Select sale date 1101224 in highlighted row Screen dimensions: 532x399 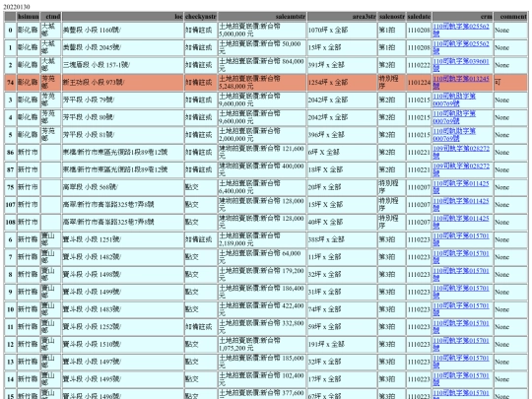click(419, 83)
